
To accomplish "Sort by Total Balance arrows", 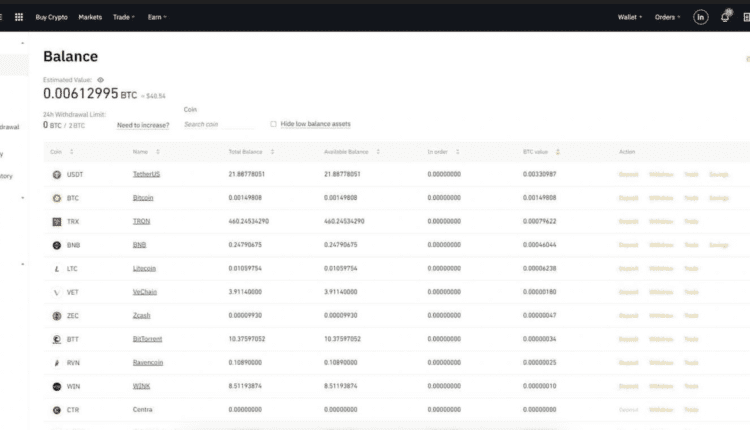I will click(272, 152).
